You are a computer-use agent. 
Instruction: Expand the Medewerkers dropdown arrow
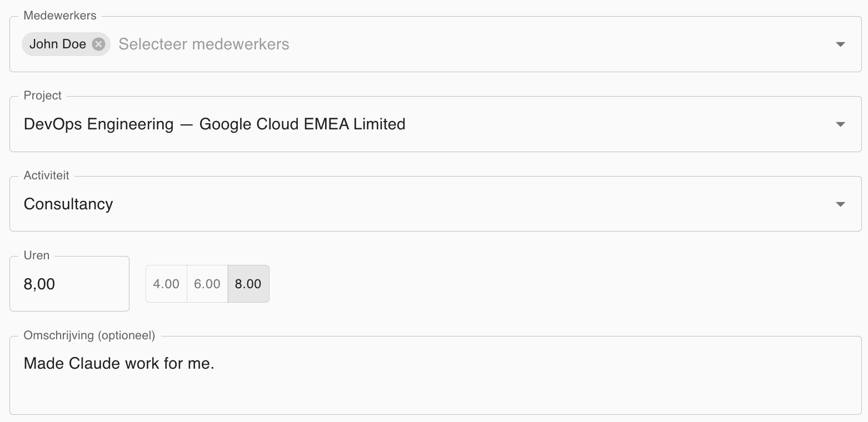[x=840, y=44]
